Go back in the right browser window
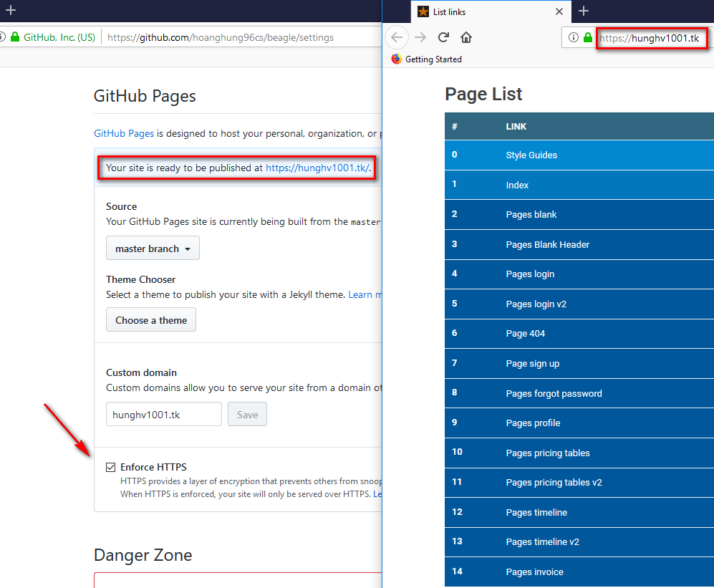Viewport: 714px width, 588px height. click(x=397, y=37)
